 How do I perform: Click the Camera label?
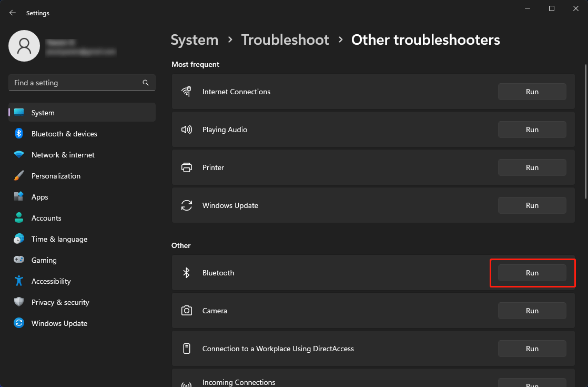pos(215,311)
